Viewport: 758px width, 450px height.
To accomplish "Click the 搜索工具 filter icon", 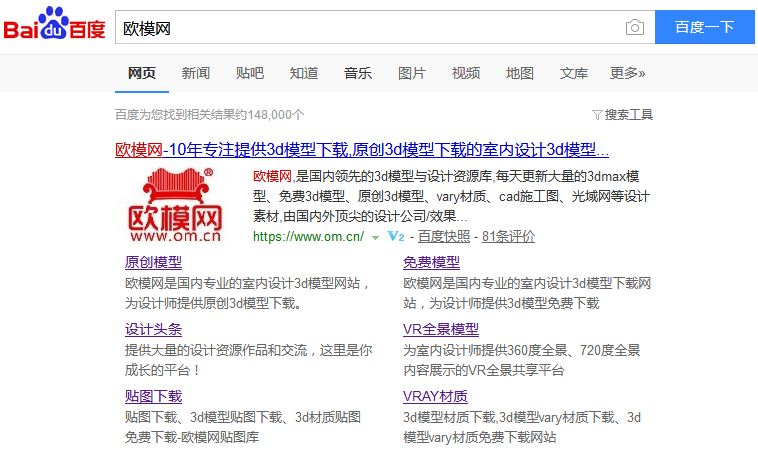I will (597, 115).
